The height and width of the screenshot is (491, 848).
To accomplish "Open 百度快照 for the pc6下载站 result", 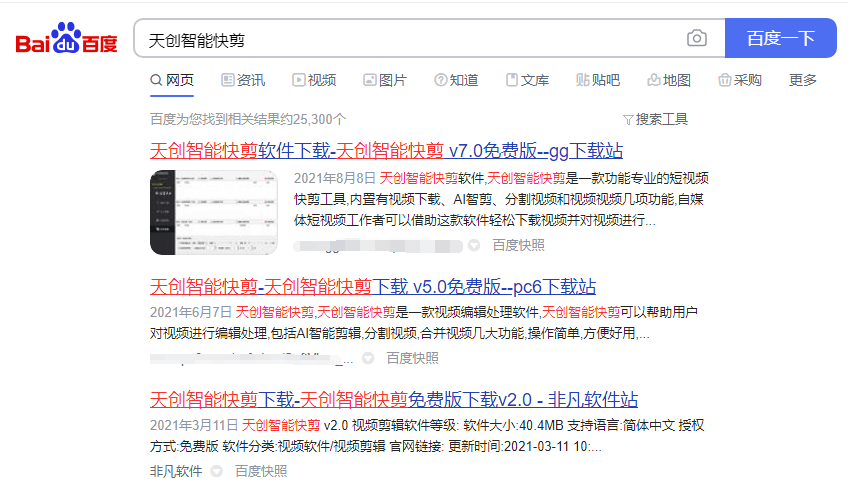I will (x=412, y=359).
